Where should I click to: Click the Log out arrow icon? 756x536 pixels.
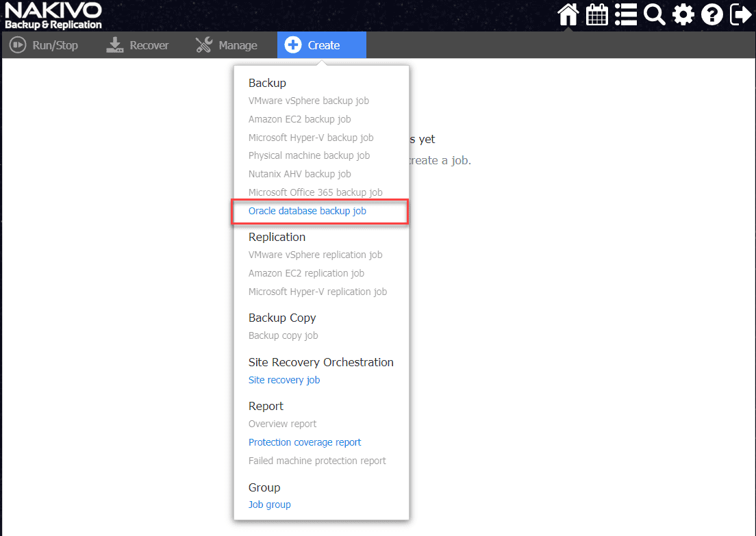tap(740, 14)
